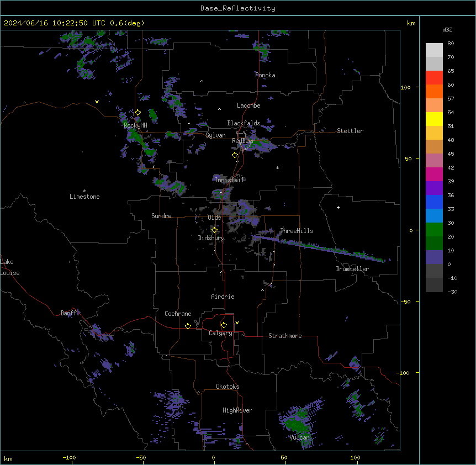Click the Lacombe town label
This screenshot has height=465, width=476.
click(248, 105)
